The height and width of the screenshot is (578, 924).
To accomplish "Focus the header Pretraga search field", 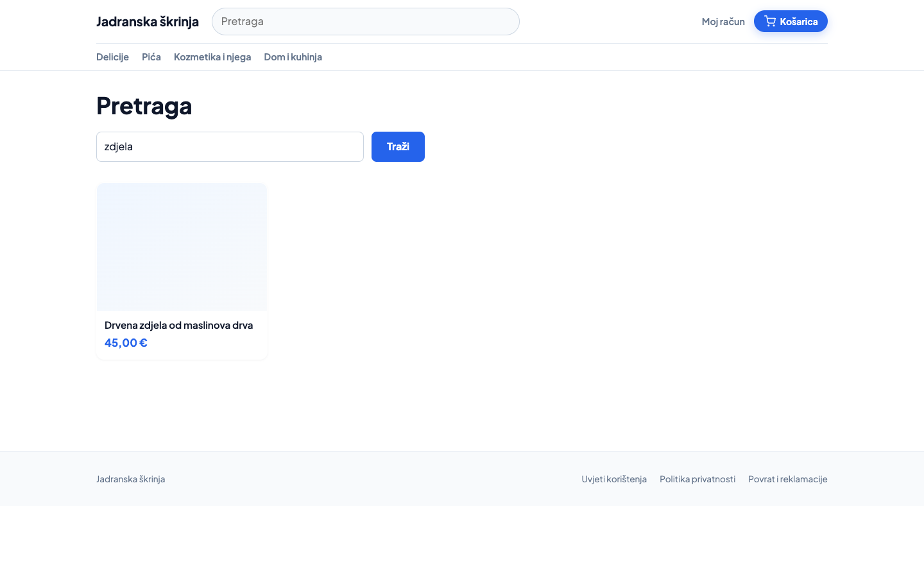I will [366, 21].
